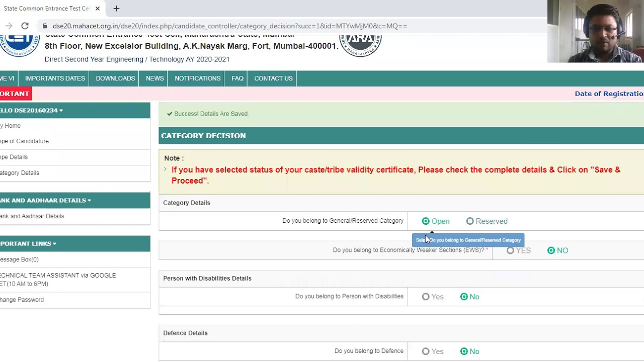Open Bank and Aadhaar Details link
Viewport: 644px width, 362px height.
32,216
